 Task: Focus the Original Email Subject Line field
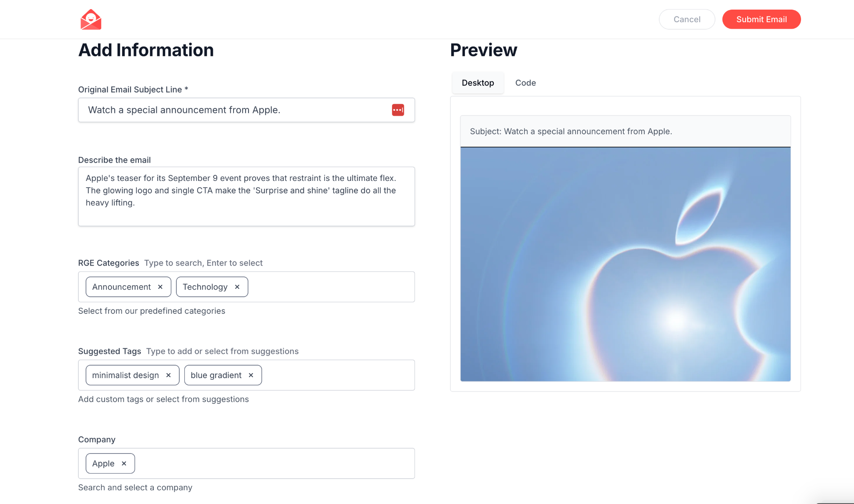point(246,110)
